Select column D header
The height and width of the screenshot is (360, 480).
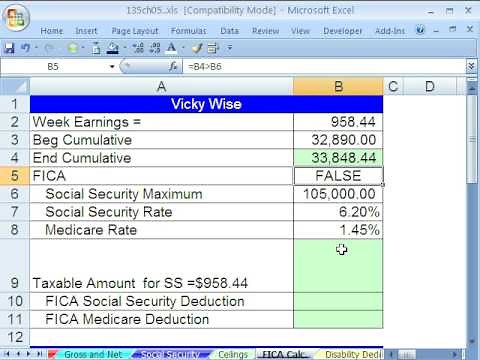coord(430,87)
